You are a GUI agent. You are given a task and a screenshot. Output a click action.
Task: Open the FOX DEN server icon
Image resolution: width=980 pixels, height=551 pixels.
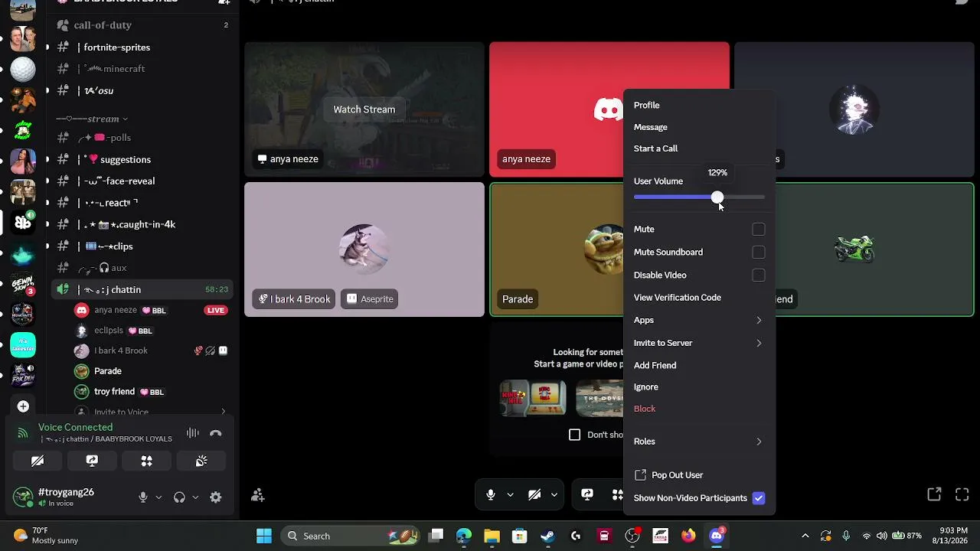[x=23, y=376]
